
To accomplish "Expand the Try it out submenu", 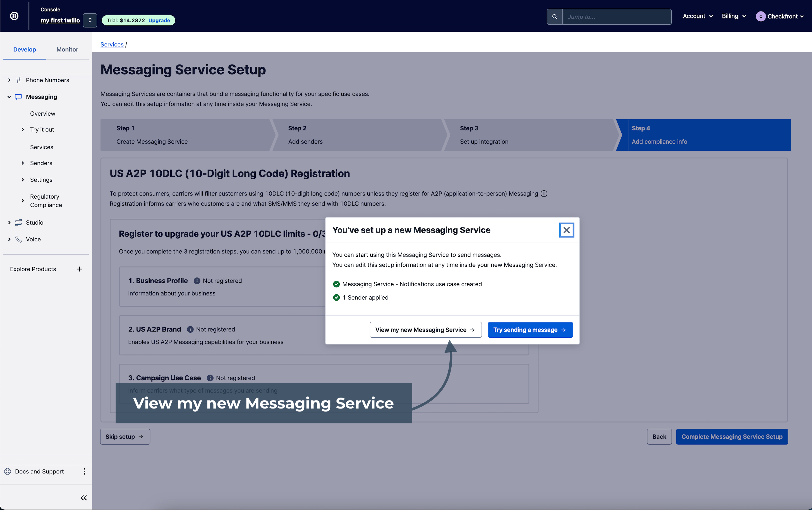I will [23, 130].
